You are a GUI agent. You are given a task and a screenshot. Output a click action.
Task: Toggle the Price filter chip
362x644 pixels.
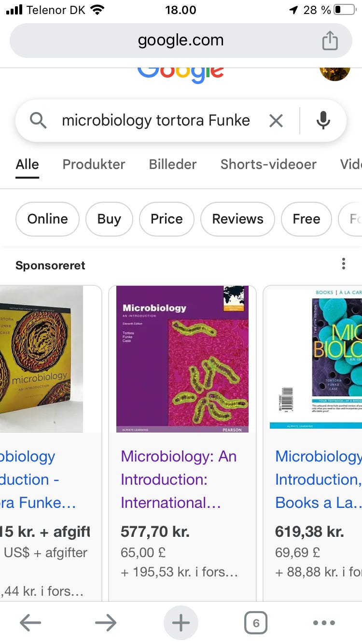167,219
